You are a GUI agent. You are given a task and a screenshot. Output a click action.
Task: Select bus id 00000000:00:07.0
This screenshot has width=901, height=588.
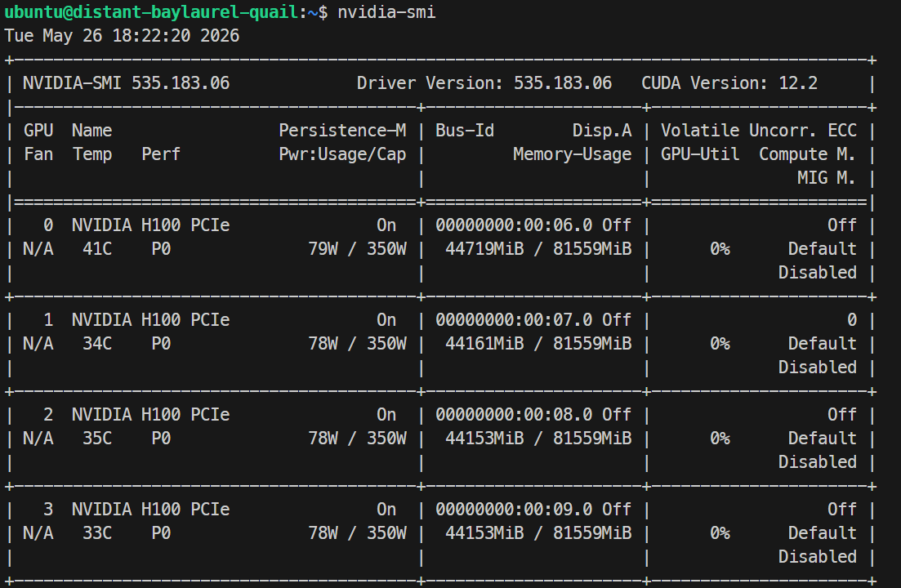click(514, 320)
